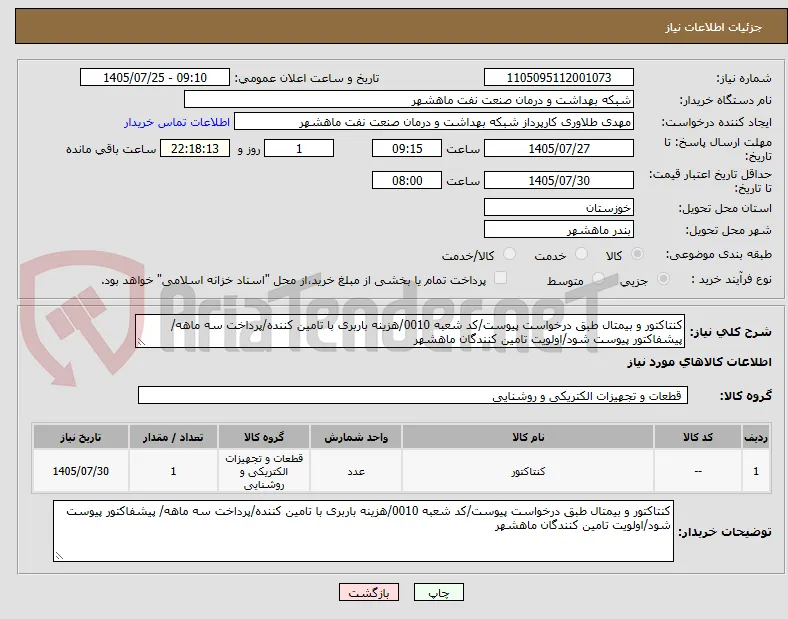Click the شماره نیاز field 1105095112001073
788x619 pixels.
pyautogui.click(x=559, y=77)
